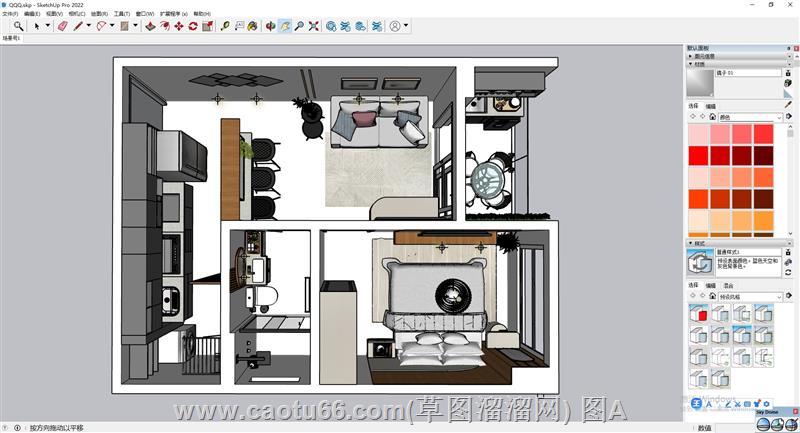Viewport: 800px width, 433px height.
Task: Pick the Paint Bucket tool
Action: [253, 26]
